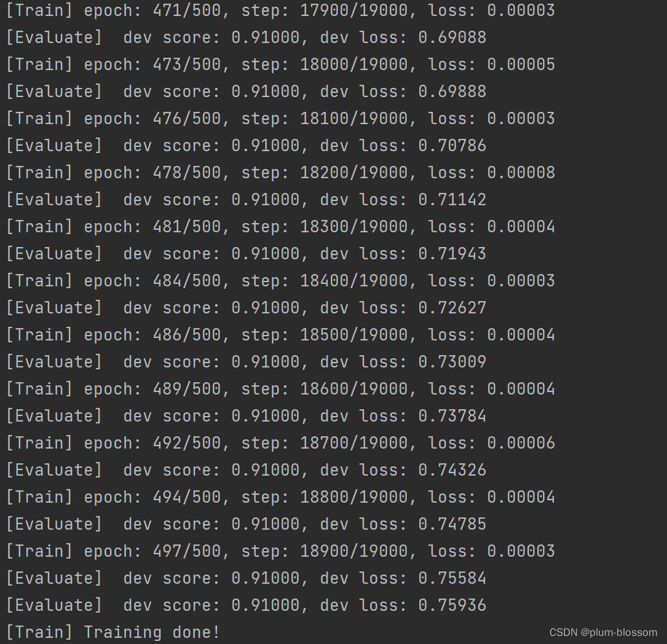
Task: Select the dev loss value 0.69088
Action: tap(452, 37)
